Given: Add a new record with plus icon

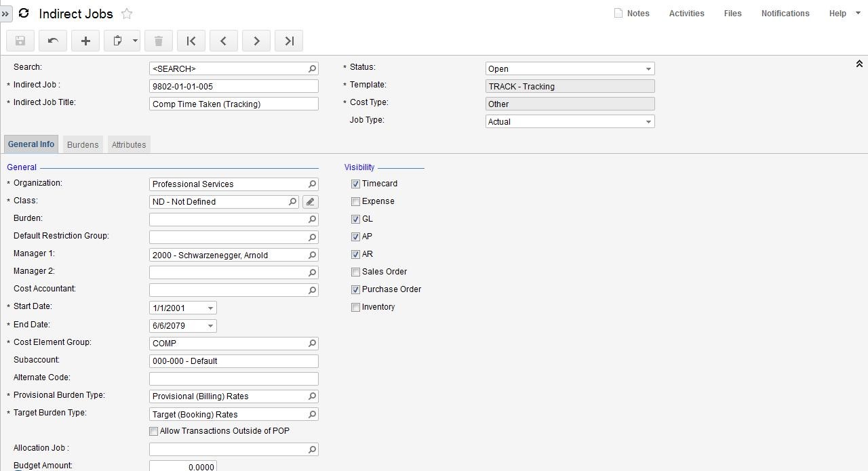Looking at the screenshot, I should coord(85,41).
